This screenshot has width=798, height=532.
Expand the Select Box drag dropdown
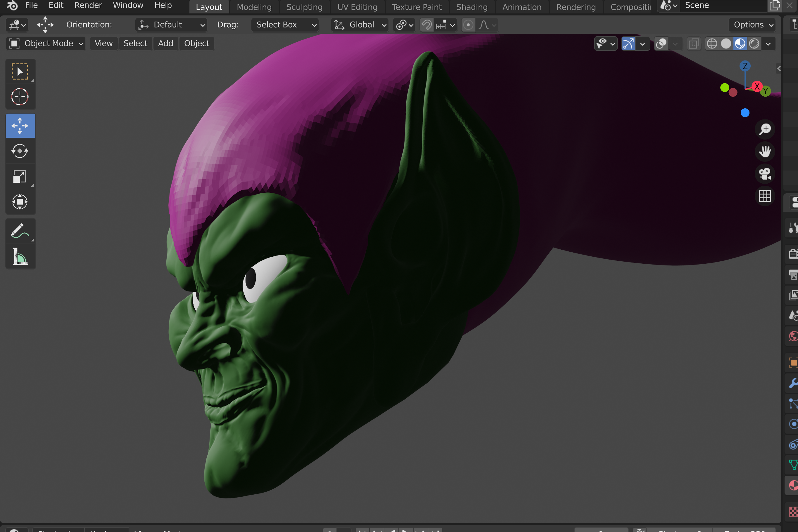pyautogui.click(x=285, y=25)
